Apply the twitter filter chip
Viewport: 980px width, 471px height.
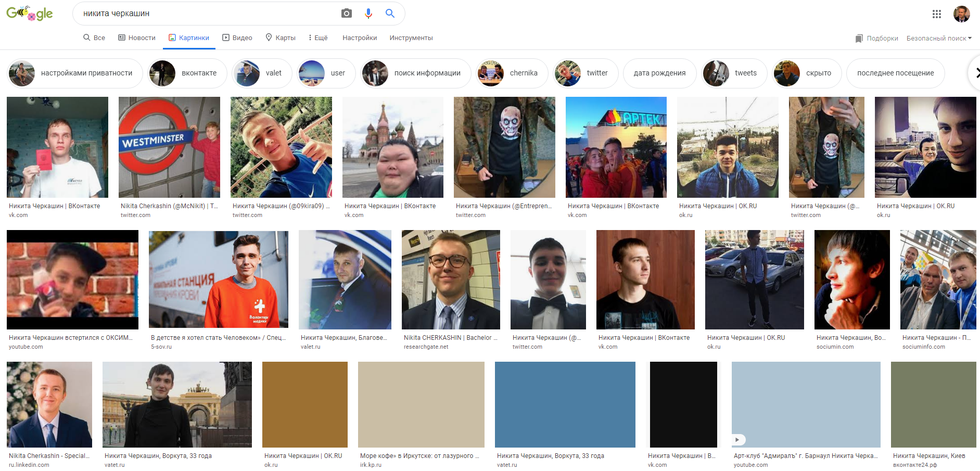[x=585, y=73]
